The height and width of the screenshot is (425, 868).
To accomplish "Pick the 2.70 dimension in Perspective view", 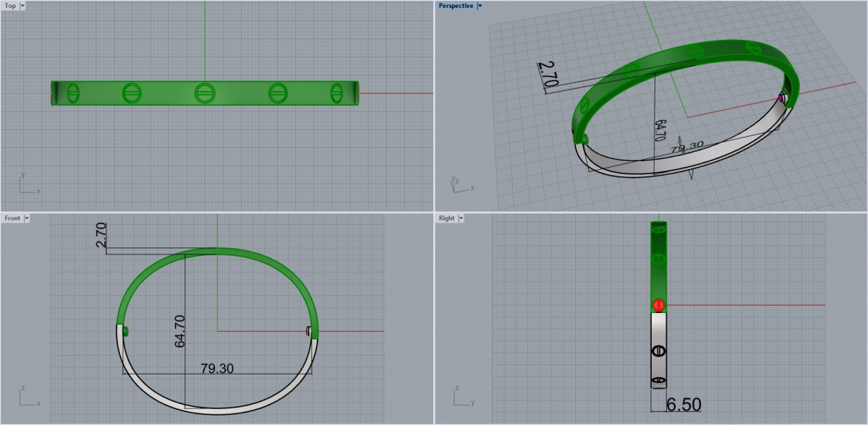I will (548, 74).
